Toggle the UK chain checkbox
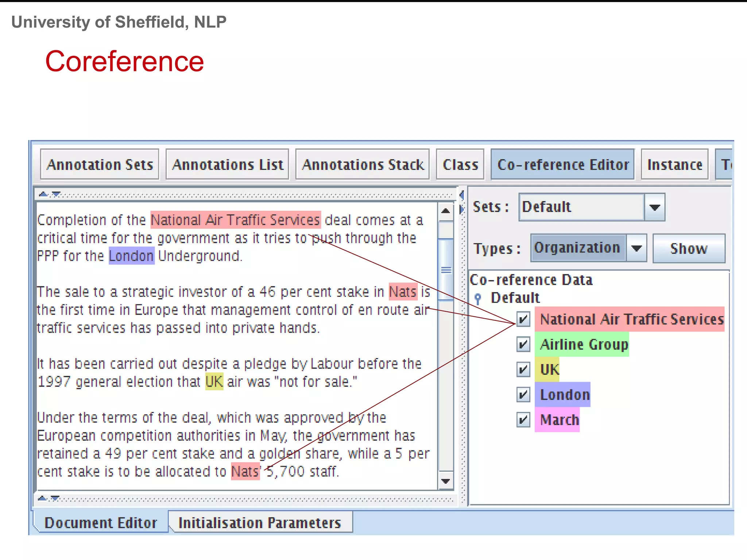 tap(523, 369)
